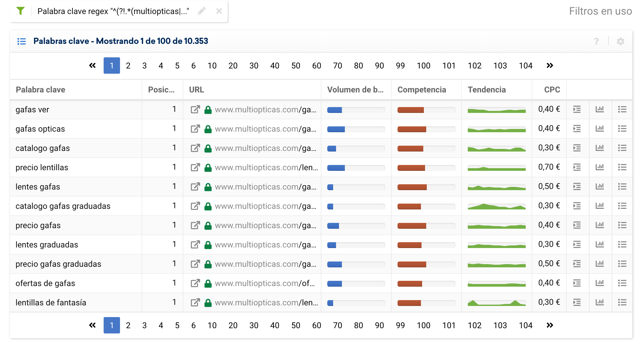Sort by Volumen de búsqueda column header

pos(355,90)
